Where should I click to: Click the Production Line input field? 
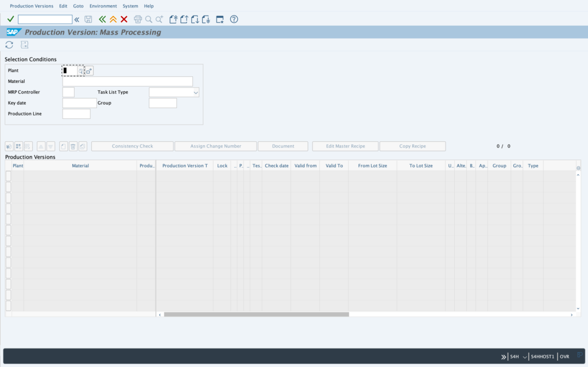pyautogui.click(x=76, y=114)
